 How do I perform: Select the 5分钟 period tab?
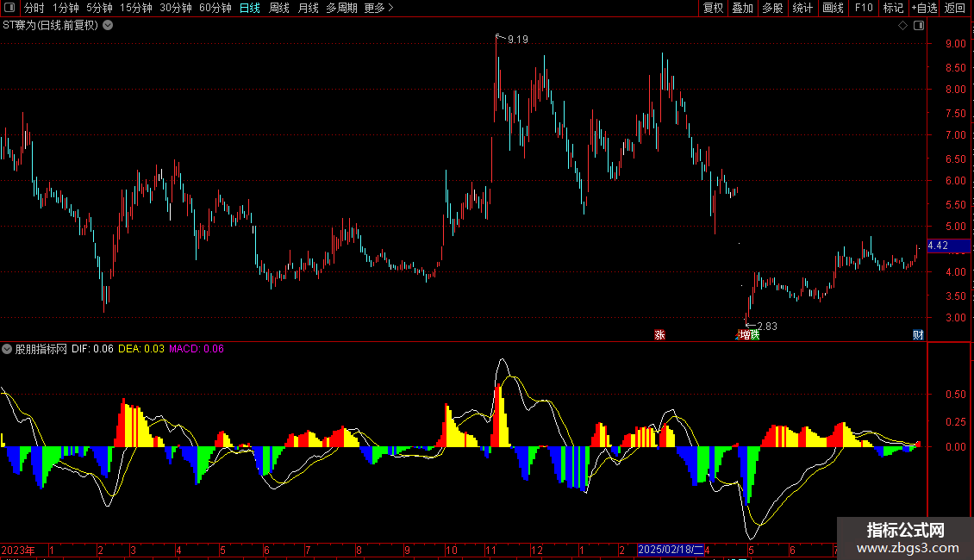coord(99,8)
